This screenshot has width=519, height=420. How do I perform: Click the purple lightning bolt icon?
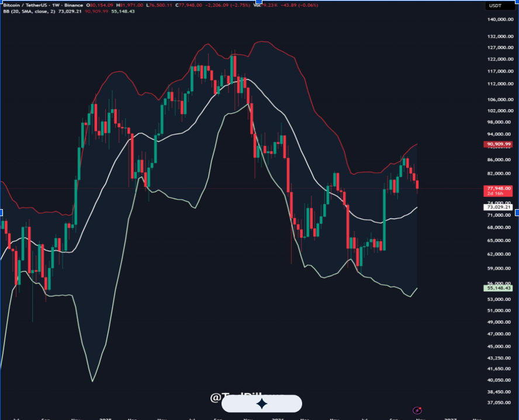(x=417, y=411)
